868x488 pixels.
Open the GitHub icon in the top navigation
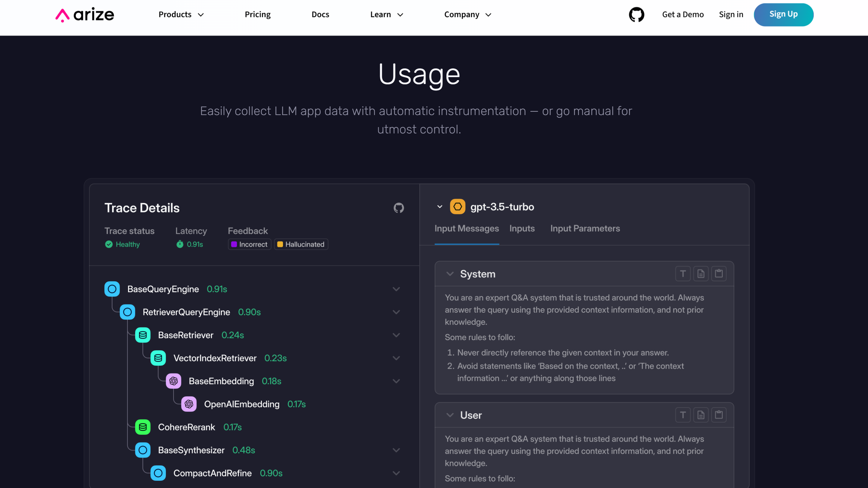(x=636, y=14)
